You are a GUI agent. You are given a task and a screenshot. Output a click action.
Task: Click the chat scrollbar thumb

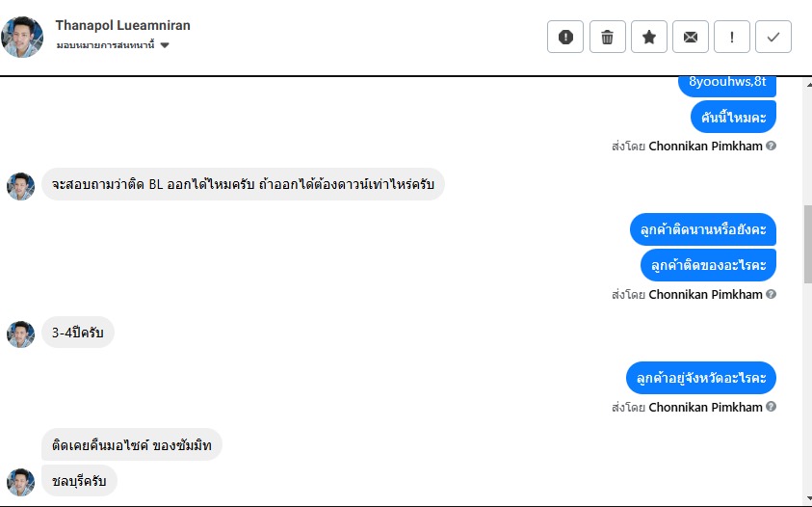tap(807, 243)
